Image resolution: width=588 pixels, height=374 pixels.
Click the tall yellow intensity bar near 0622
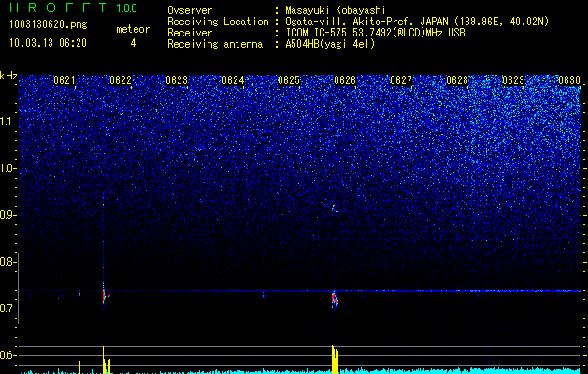tap(104, 360)
